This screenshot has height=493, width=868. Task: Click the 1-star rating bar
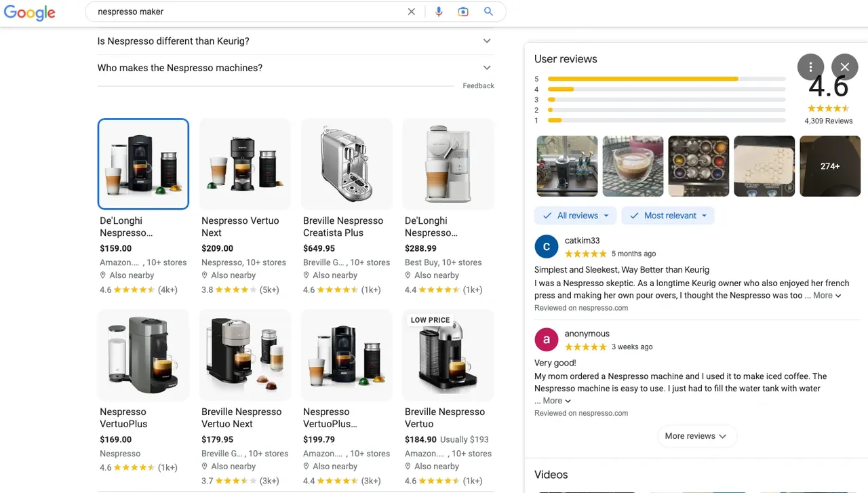[667, 121]
